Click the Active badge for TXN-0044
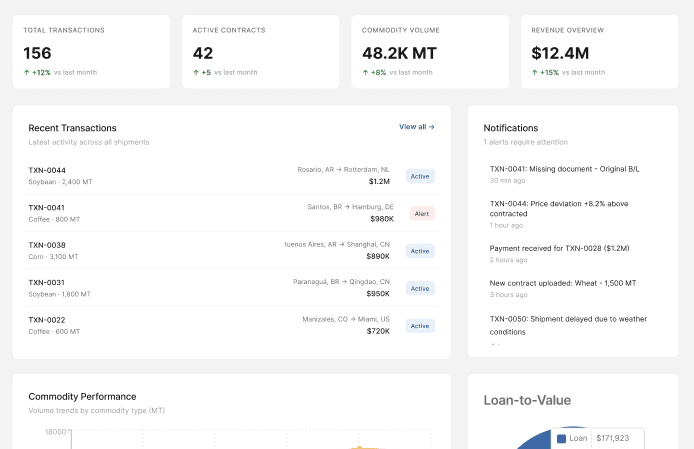 coord(420,176)
